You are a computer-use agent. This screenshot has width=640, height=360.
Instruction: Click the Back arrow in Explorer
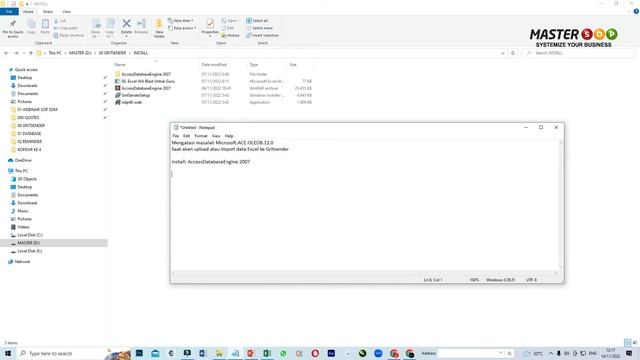(x=6, y=53)
